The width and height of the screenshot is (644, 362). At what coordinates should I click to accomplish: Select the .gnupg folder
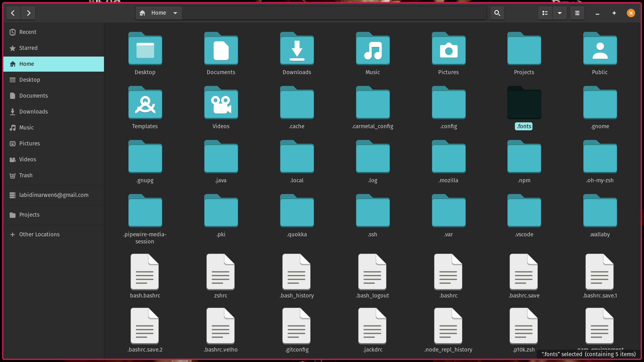click(x=145, y=157)
